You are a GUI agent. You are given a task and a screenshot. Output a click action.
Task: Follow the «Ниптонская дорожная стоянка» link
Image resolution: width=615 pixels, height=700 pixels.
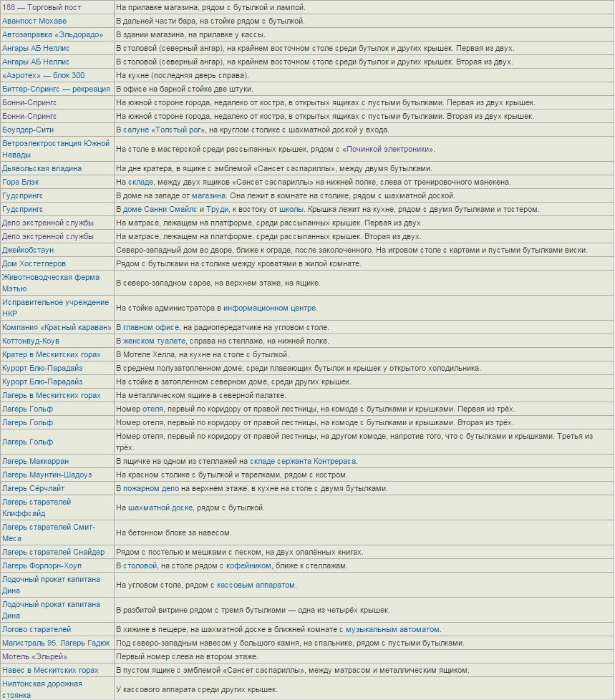click(42, 690)
